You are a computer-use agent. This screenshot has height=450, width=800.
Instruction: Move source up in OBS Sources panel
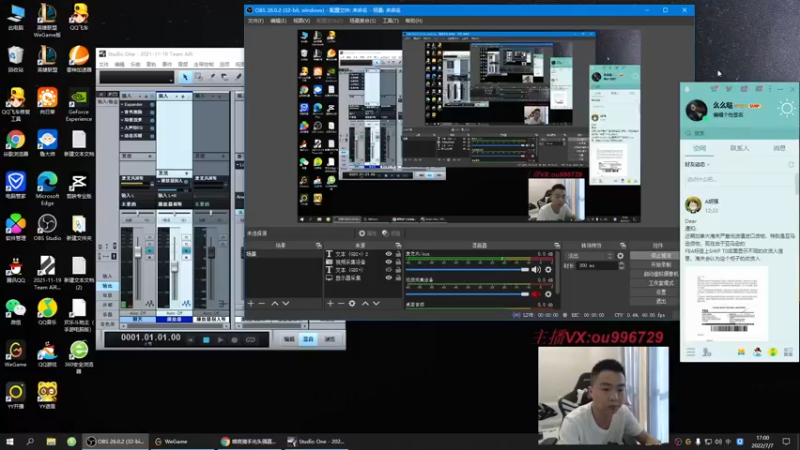[365, 304]
